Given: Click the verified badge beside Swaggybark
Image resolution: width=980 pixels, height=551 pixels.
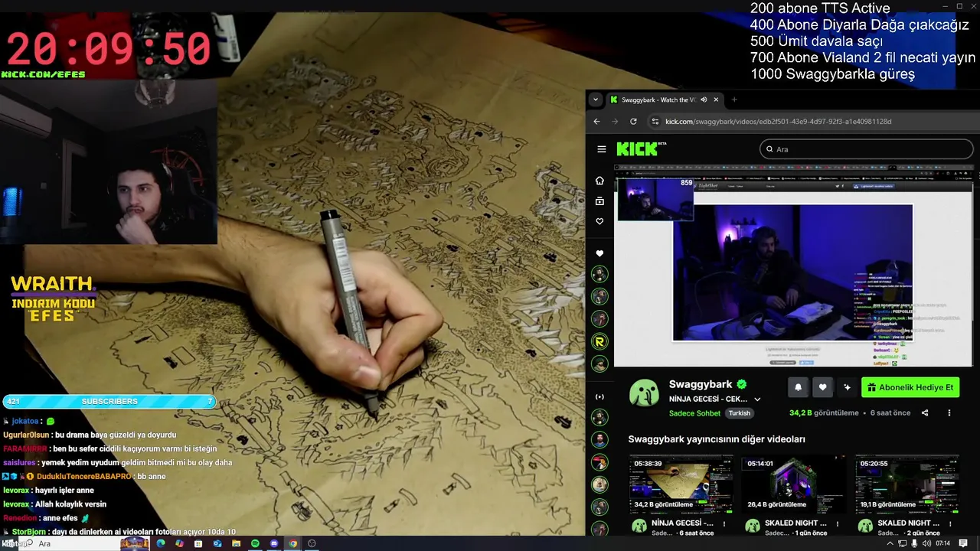Looking at the screenshot, I should click(742, 384).
